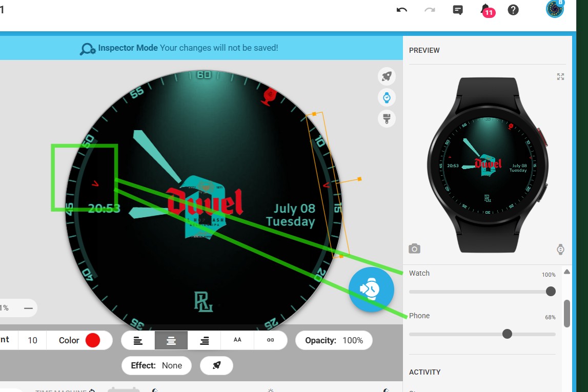588x392 pixels.
Task: Select the red goblet icon on dial
Action: pos(269,96)
